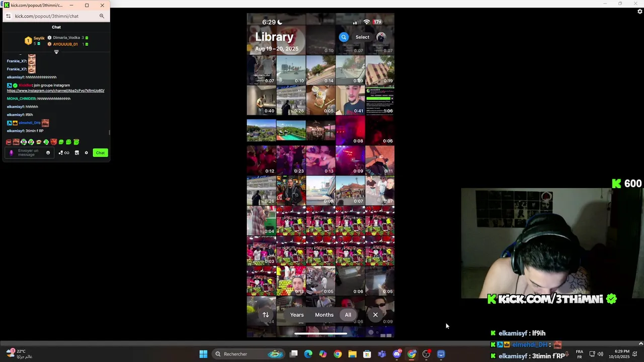Open the Windows Start menu
Viewport: 644px width, 362px height.
(x=203, y=354)
